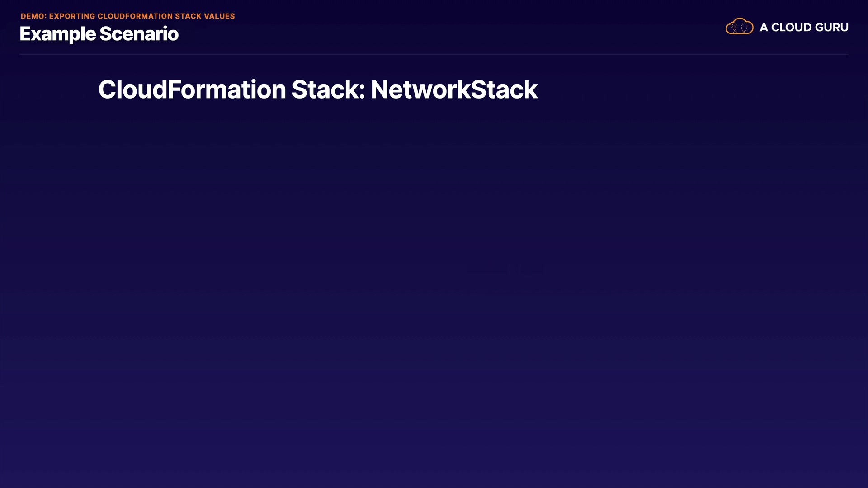This screenshot has height=488, width=868.
Task: Click the orange word STACK in the subtitle
Action: [188, 16]
